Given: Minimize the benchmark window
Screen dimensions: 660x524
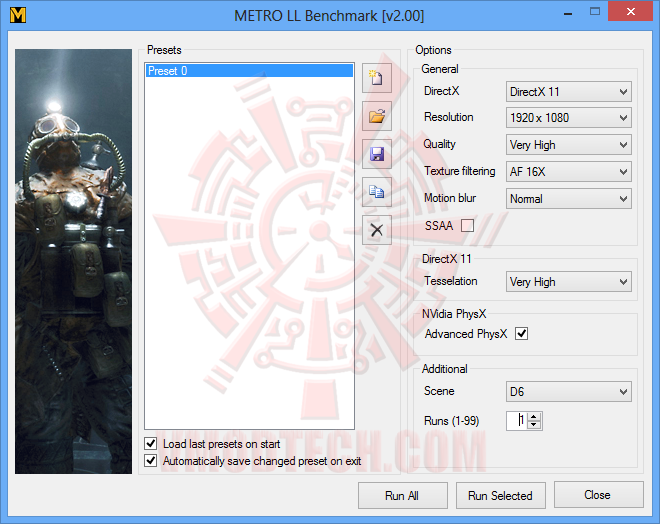Looking at the screenshot, I should tap(568, 13).
